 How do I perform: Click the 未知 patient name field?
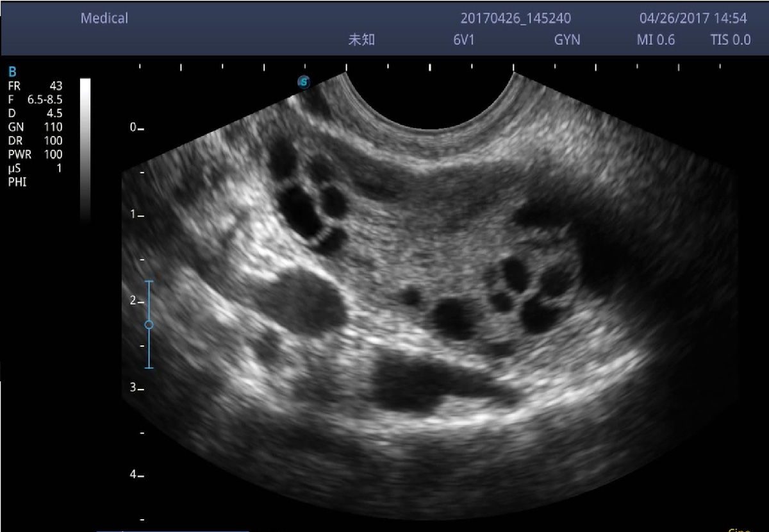[x=361, y=40]
